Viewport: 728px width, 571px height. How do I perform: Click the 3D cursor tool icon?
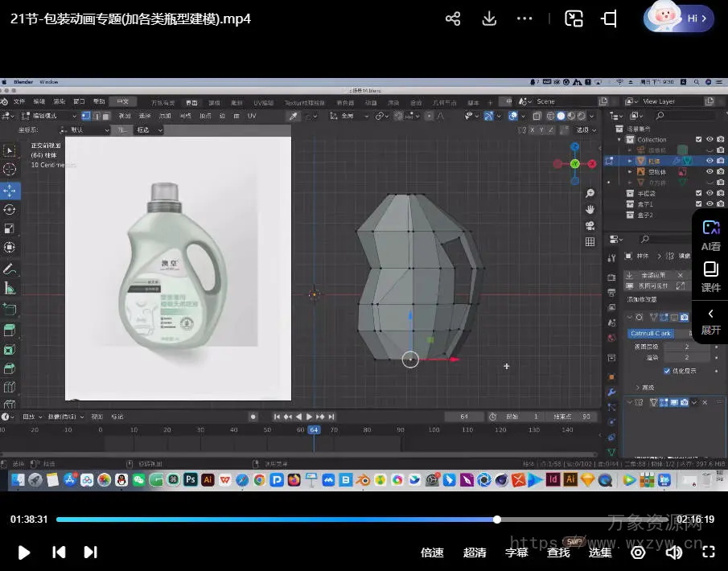pos(10,170)
